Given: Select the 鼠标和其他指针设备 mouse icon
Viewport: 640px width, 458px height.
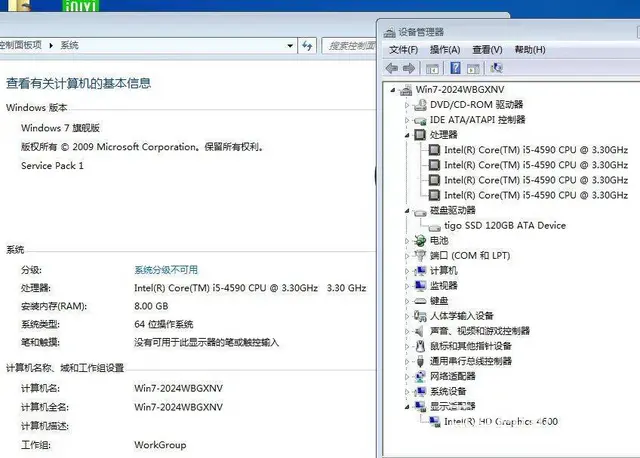Looking at the screenshot, I should (x=420, y=346).
